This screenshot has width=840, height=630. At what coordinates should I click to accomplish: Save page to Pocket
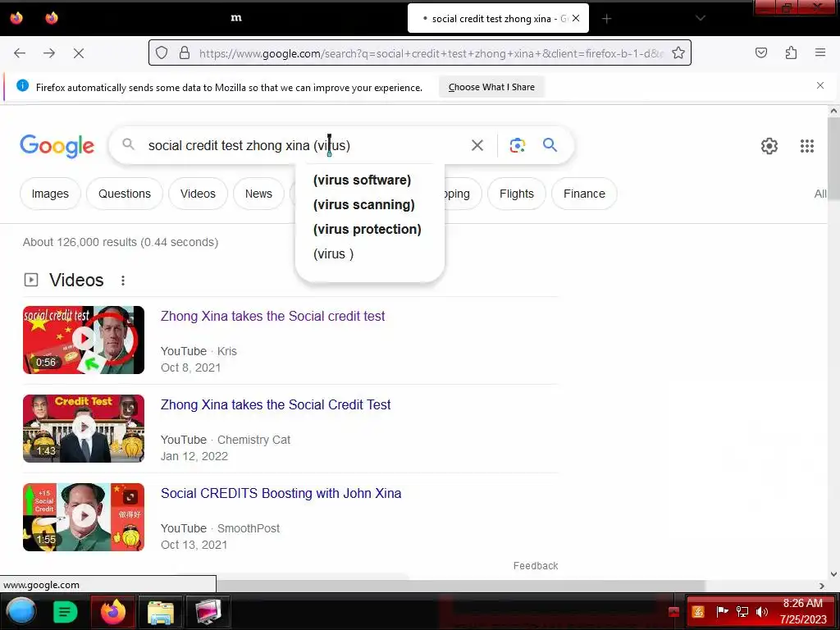tap(761, 52)
